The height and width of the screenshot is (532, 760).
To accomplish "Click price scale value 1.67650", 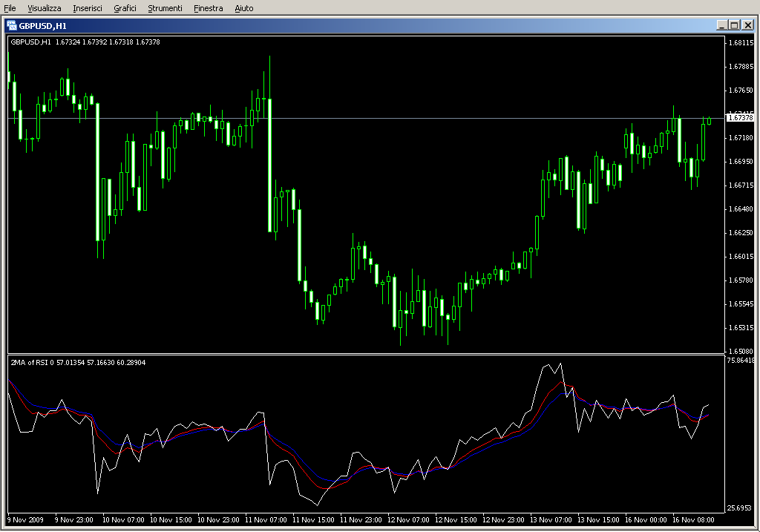I will coord(741,90).
